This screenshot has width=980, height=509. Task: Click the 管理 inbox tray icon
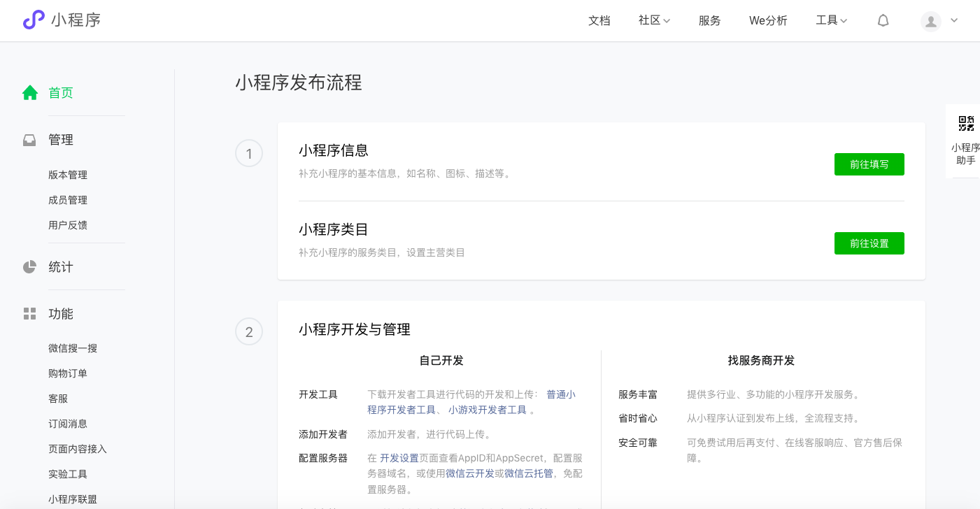[x=29, y=140]
